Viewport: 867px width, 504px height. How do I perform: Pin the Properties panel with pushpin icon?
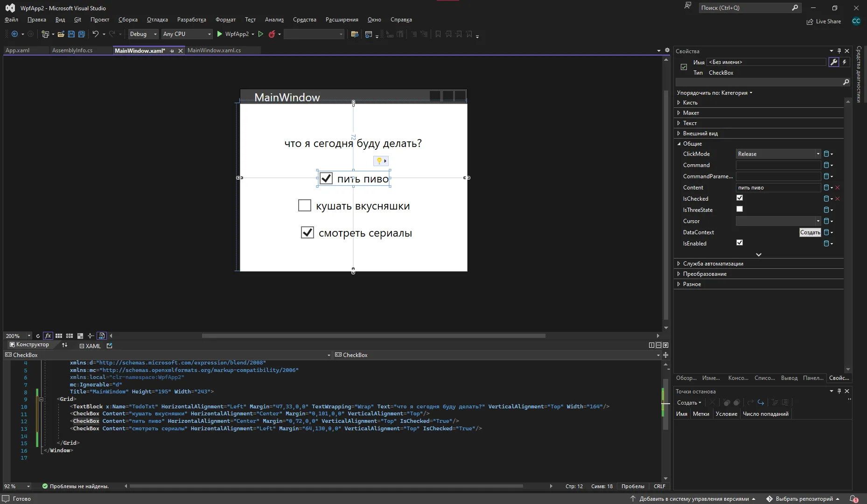(x=839, y=51)
